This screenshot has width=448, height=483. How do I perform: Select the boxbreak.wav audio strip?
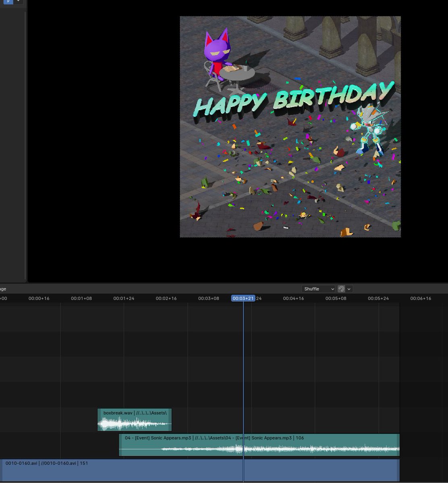coord(135,420)
